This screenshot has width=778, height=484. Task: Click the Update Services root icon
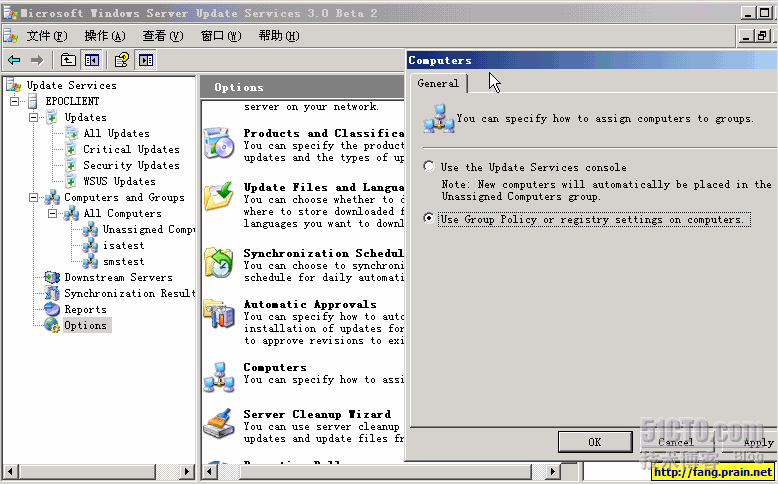point(13,85)
